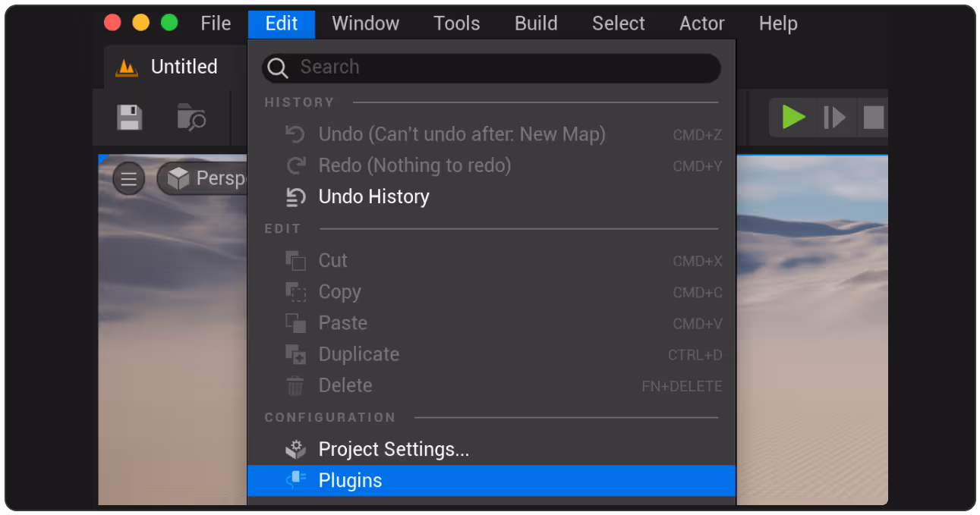Click the Save floppy disk icon

[129, 118]
